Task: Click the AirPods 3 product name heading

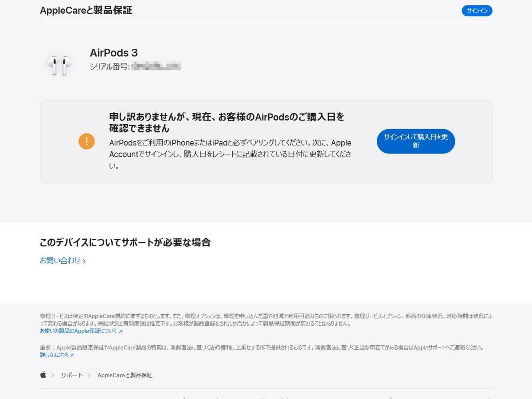Action: 114,53
